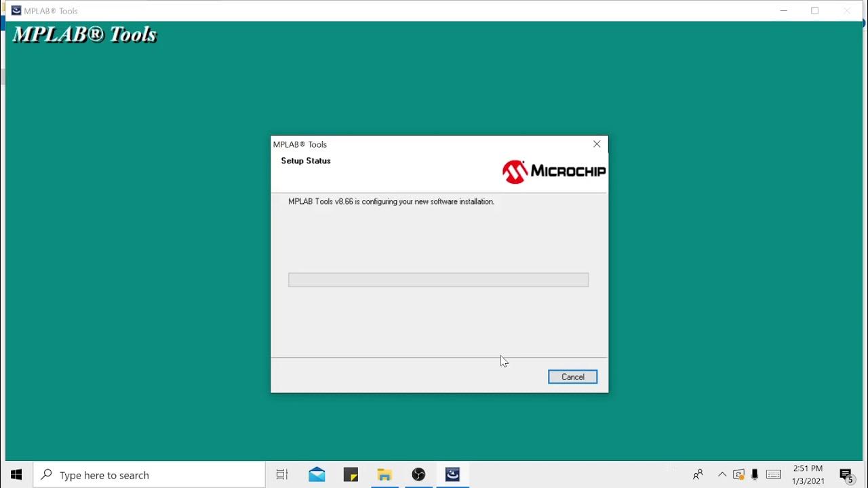
Task: Maximize the MPLAB Tools installer window
Action: (815, 10)
